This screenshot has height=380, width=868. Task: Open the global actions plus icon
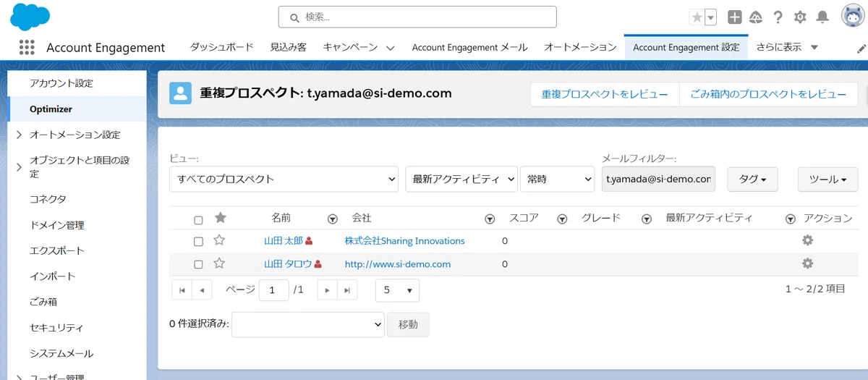(x=734, y=17)
